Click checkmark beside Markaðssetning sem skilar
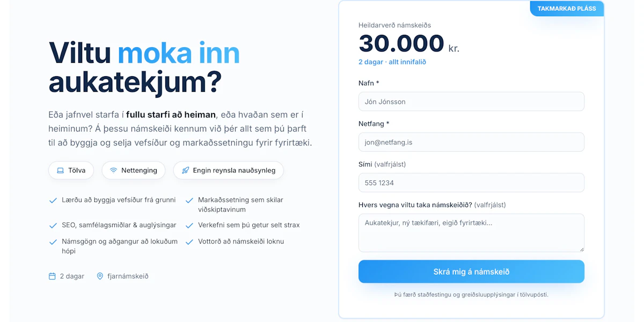The height and width of the screenshot is (322, 644). click(x=189, y=200)
